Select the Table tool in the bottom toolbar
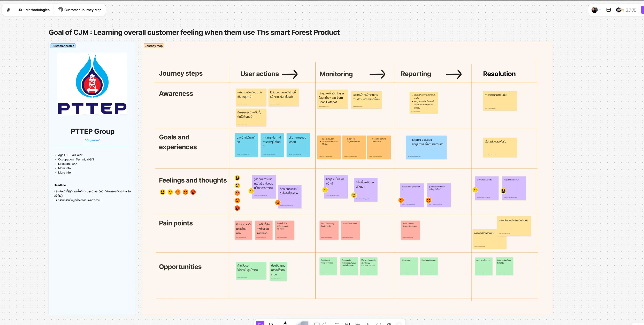This screenshot has width=644, height=325. [x=358, y=324]
